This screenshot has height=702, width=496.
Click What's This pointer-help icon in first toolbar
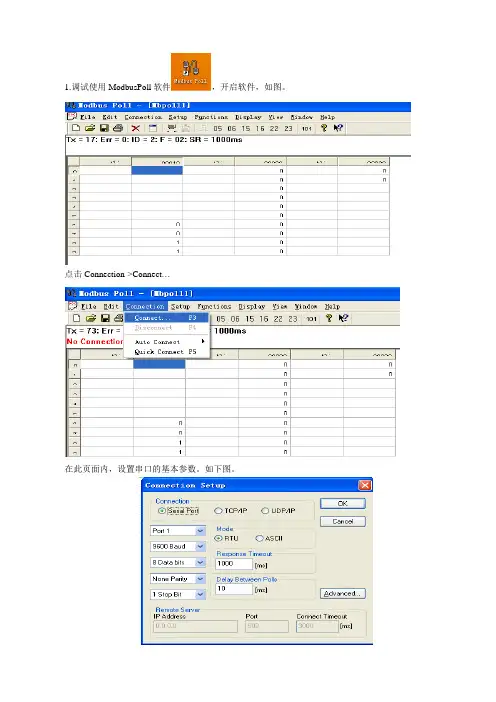click(338, 128)
